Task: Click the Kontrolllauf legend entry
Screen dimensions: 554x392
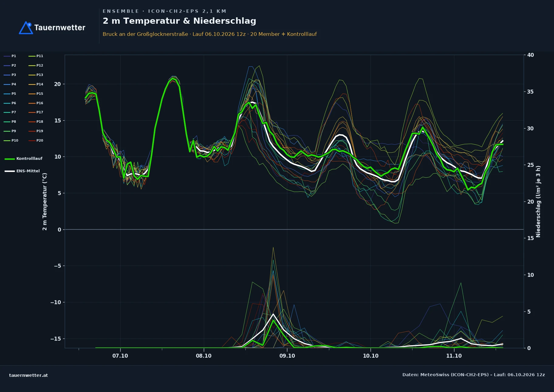Action: tap(23, 159)
